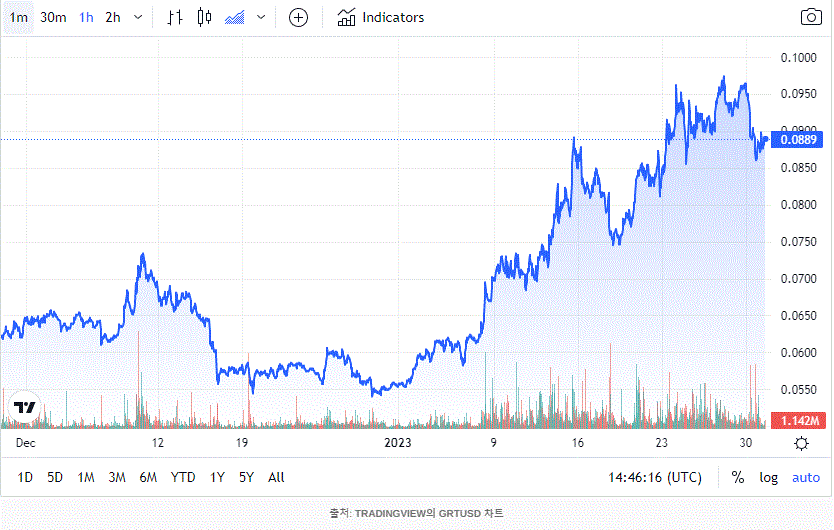This screenshot has width=834, height=530.
Task: Click the TradingView logo on the chart
Action: pyautogui.click(x=24, y=408)
